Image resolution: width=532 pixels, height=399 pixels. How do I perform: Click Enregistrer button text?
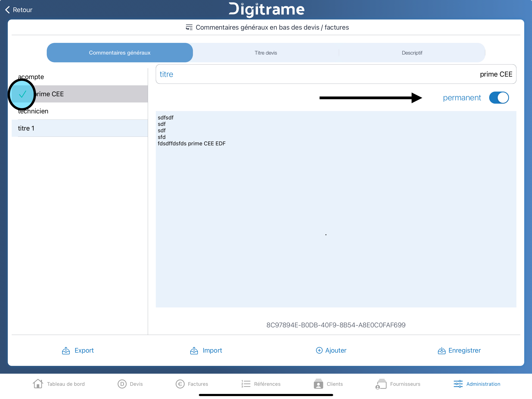[464, 350]
